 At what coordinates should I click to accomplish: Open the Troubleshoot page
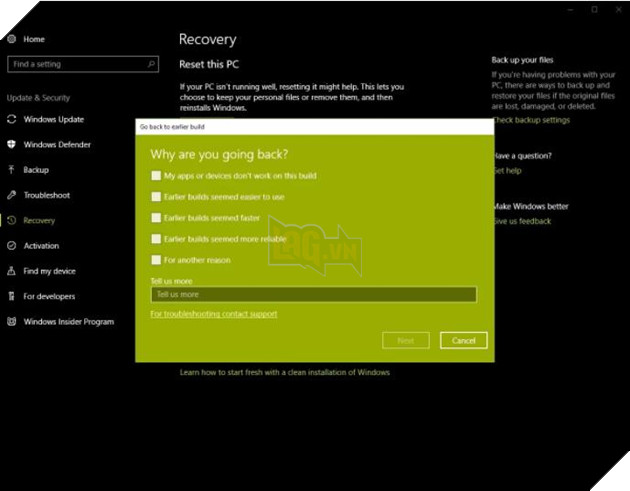coord(47,195)
